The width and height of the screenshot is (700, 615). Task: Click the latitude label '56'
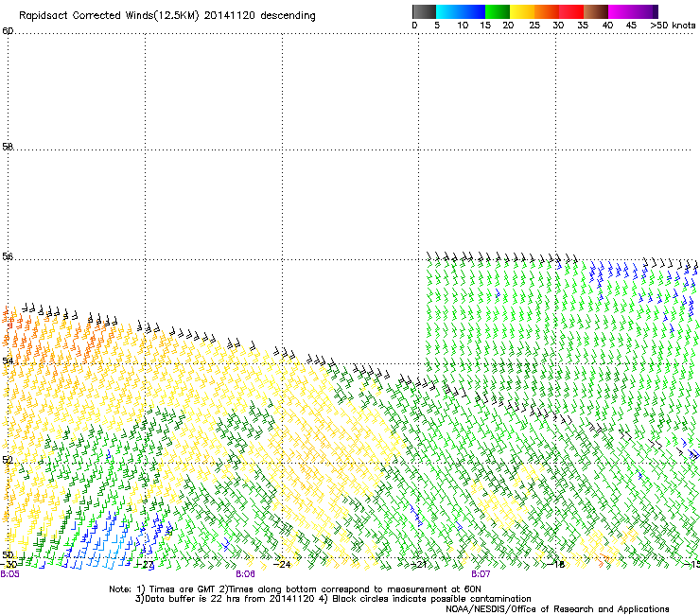(8, 256)
